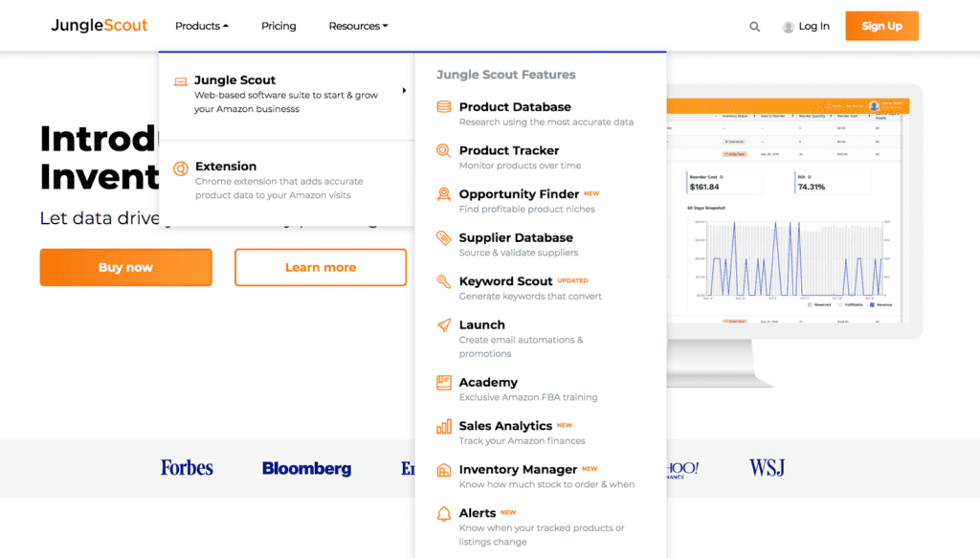
Task: Click the 'Jungle Scout Features' heading
Action: pos(505,75)
